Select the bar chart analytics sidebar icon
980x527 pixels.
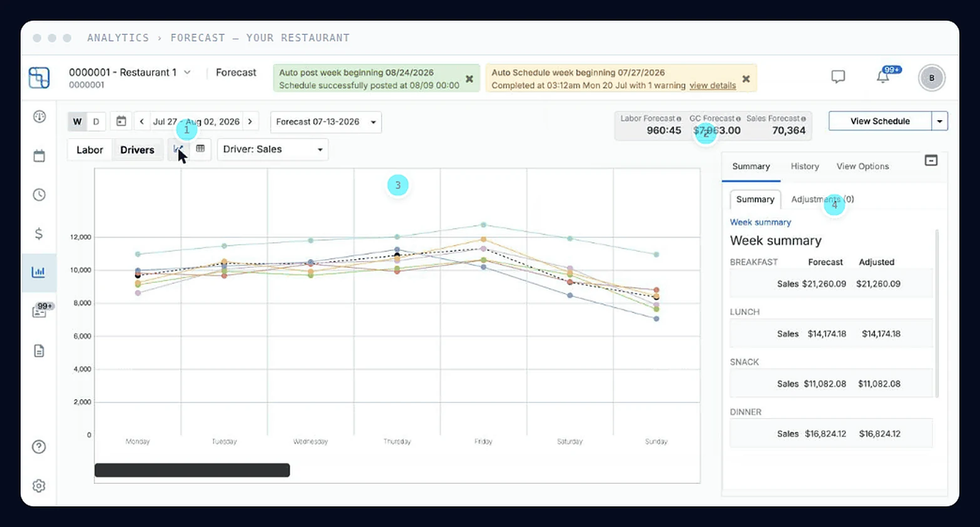(x=39, y=272)
